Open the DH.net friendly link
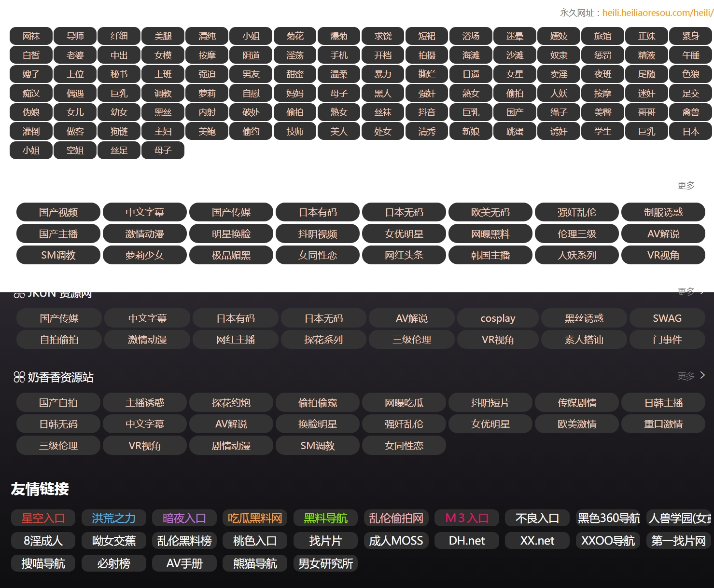The height and width of the screenshot is (588, 714). point(466,541)
